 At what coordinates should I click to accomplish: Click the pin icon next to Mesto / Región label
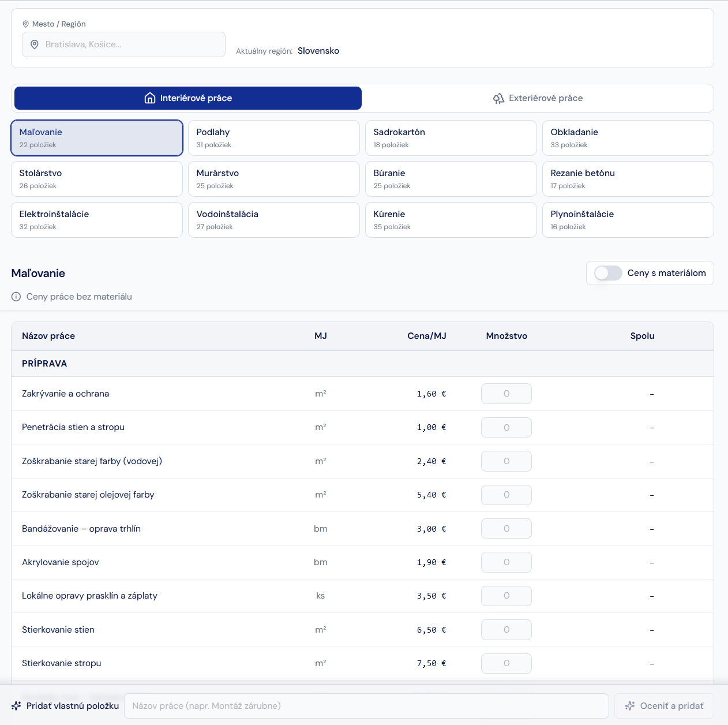point(25,24)
